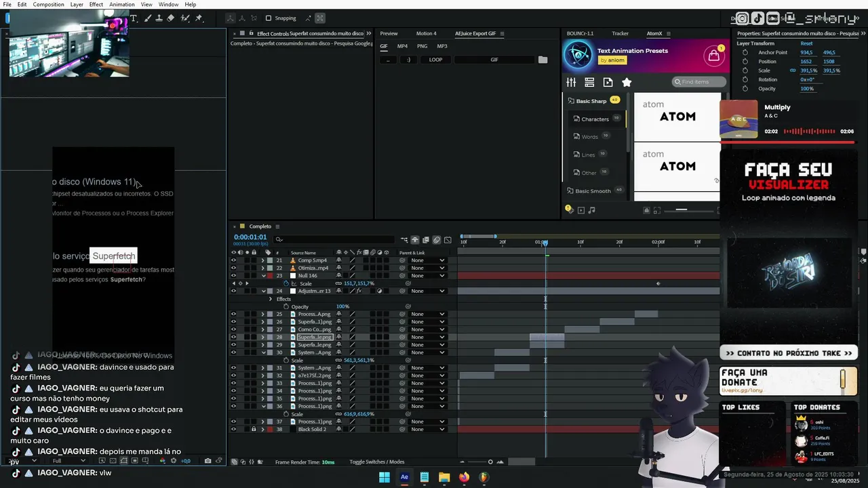The image size is (868, 488).
Task: Select the Brush tool
Action: (x=148, y=18)
